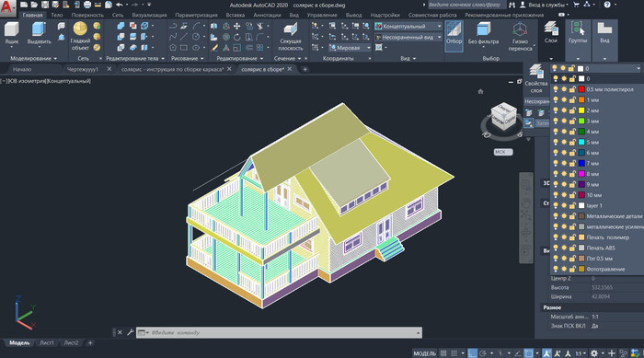
Task: Select the Гладкий объект tool
Action: click(80, 36)
